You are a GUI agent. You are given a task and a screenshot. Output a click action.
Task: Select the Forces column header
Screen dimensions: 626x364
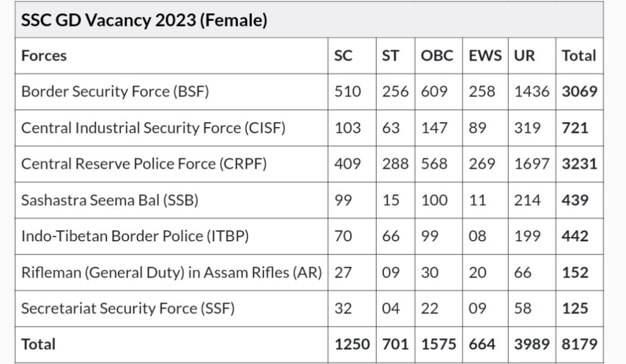(x=44, y=56)
